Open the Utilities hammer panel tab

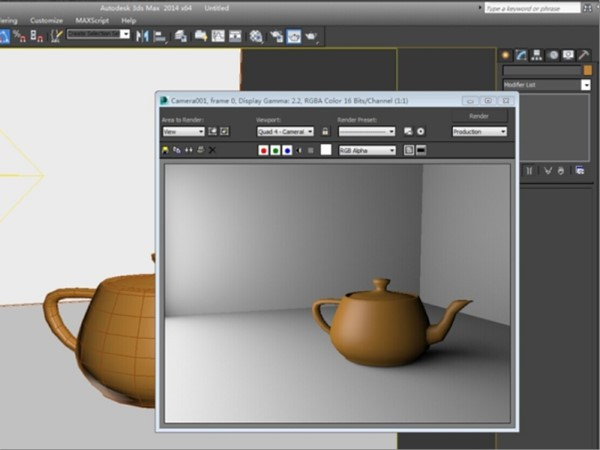coord(584,55)
